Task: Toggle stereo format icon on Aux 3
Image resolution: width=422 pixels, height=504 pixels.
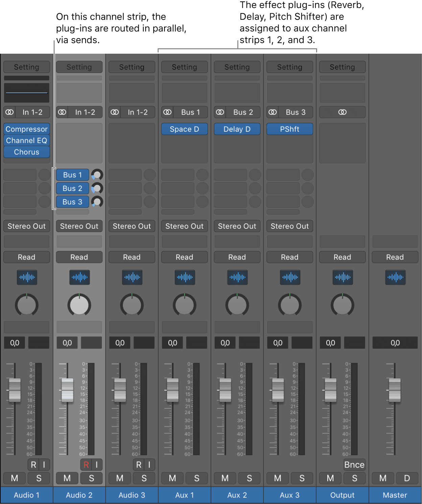Action: [x=273, y=112]
